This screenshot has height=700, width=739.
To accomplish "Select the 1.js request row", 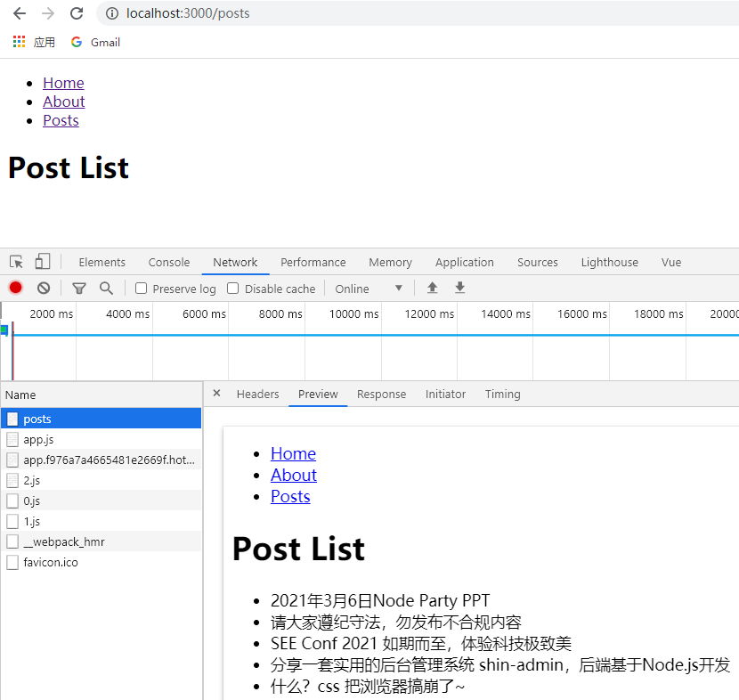I will (x=102, y=521).
